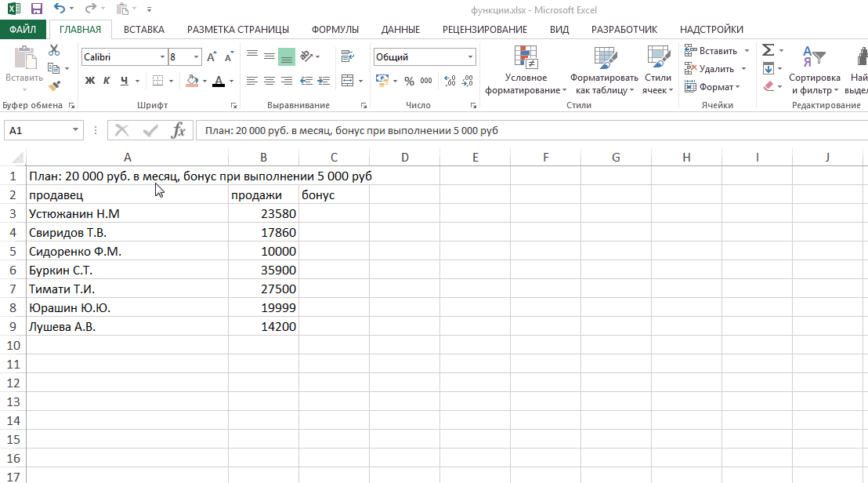
Task: Click the Increase Decimal icon
Action: coord(450,81)
